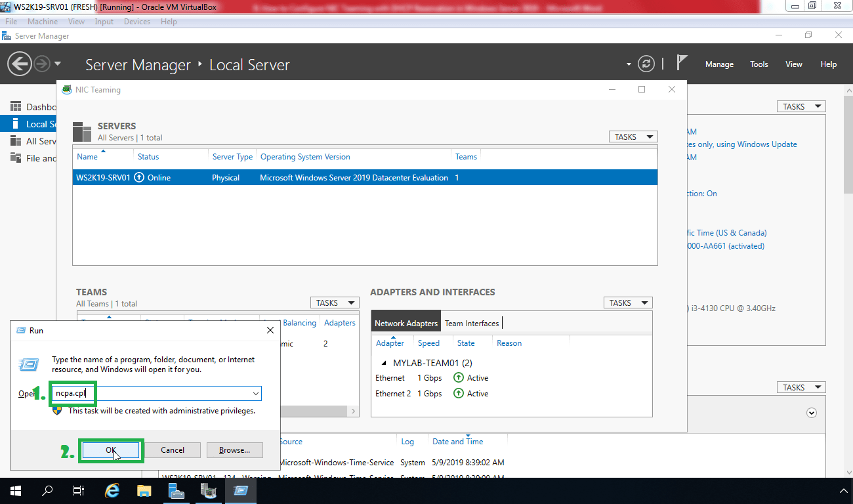This screenshot has width=853, height=504.
Task: Click OK in the Run dialog
Action: (111, 450)
